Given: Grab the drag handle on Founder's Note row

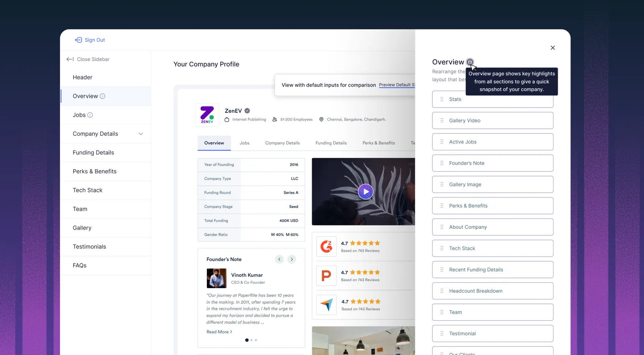Looking at the screenshot, I should (x=442, y=163).
